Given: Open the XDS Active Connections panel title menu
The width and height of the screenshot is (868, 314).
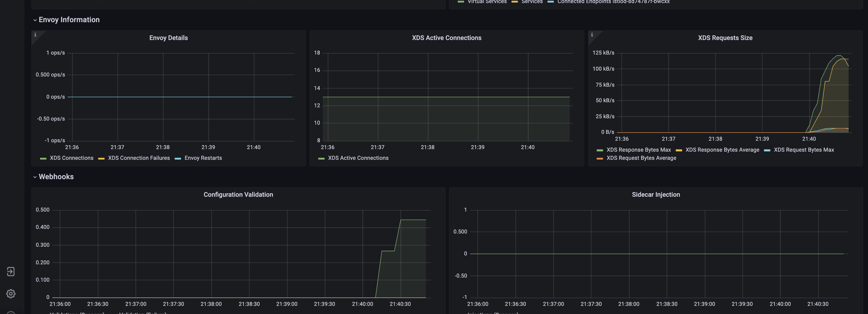Looking at the screenshot, I should (446, 38).
